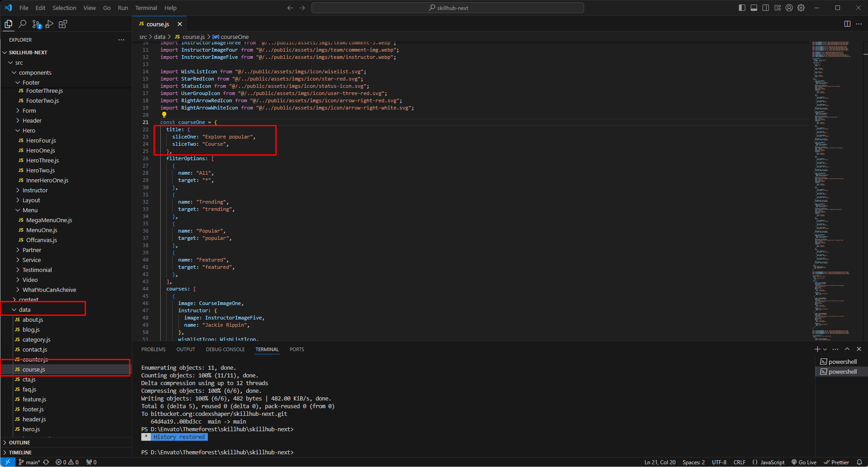Expand the Instructor folder
This screenshot has width=868, height=467.
[x=66, y=190]
